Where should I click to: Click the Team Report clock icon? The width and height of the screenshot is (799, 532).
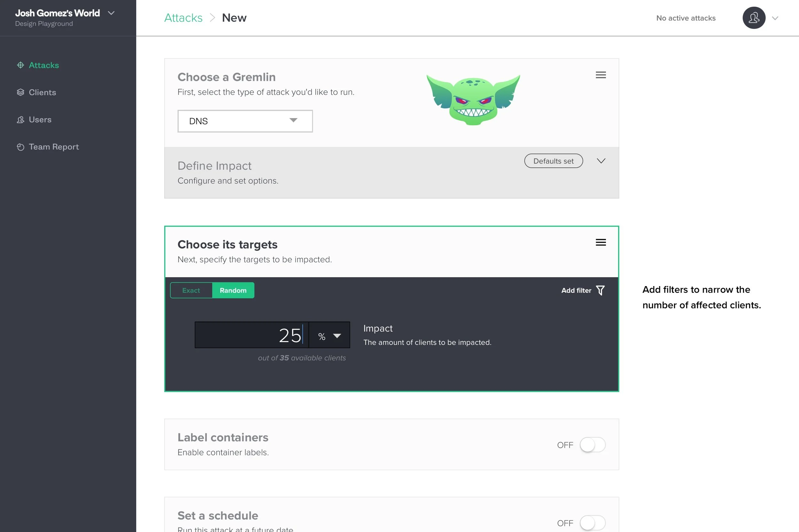coord(20,147)
